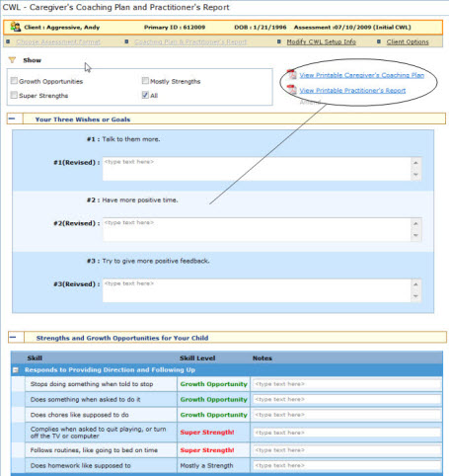Click the bullet icon before Choose Assessment Format
Screen dimensions: 449x476
point(8,41)
